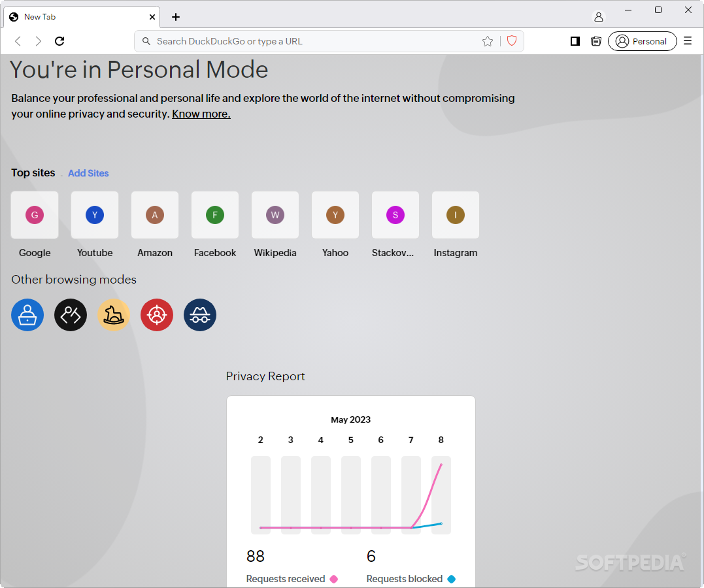
Task: Switch to the black Developer mode icon
Action: tap(71, 315)
